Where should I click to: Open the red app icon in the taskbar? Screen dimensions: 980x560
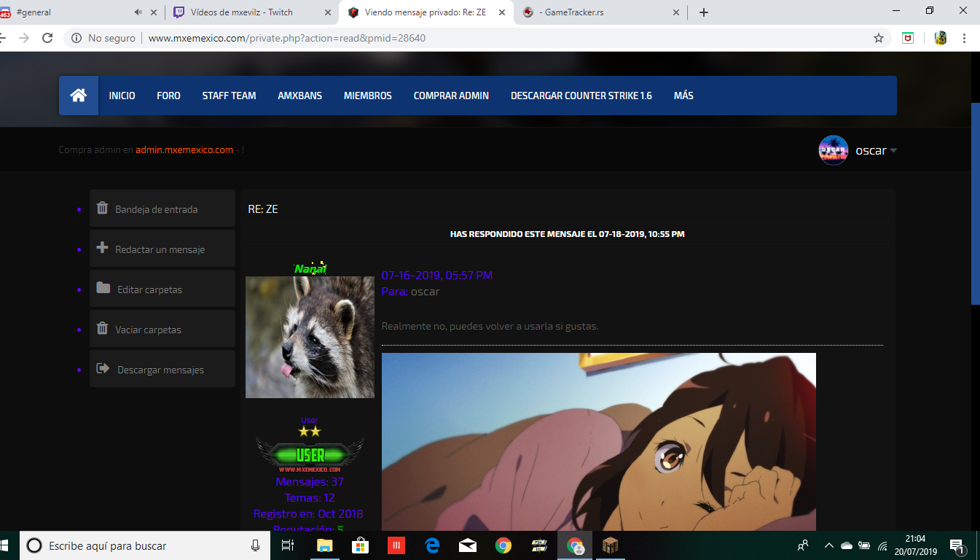coord(396,545)
